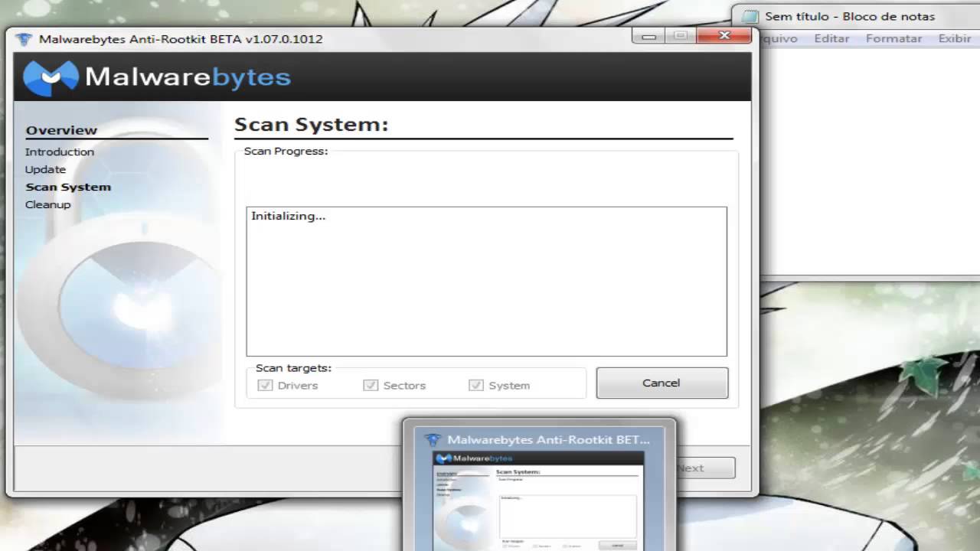Click the Notepad window title icon
This screenshot has width=980, height=551.
click(x=750, y=17)
